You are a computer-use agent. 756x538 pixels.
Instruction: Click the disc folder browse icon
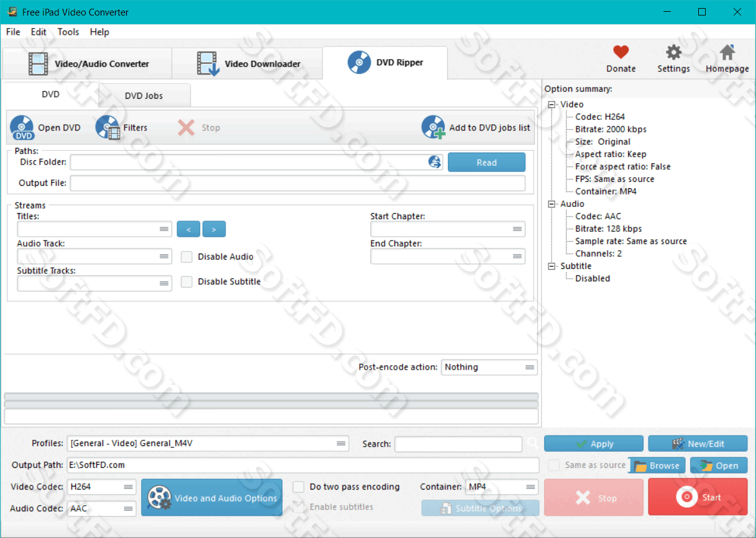[x=435, y=162]
